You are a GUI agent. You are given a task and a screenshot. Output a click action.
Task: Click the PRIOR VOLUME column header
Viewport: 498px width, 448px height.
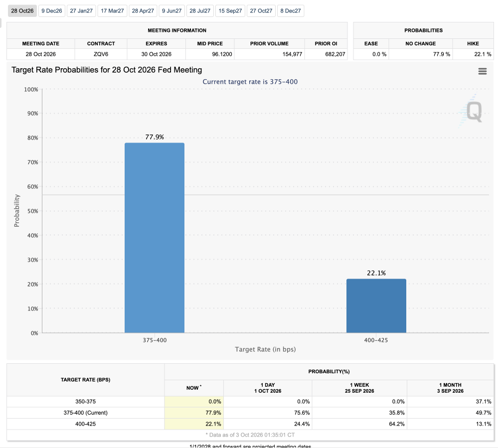pyautogui.click(x=269, y=44)
